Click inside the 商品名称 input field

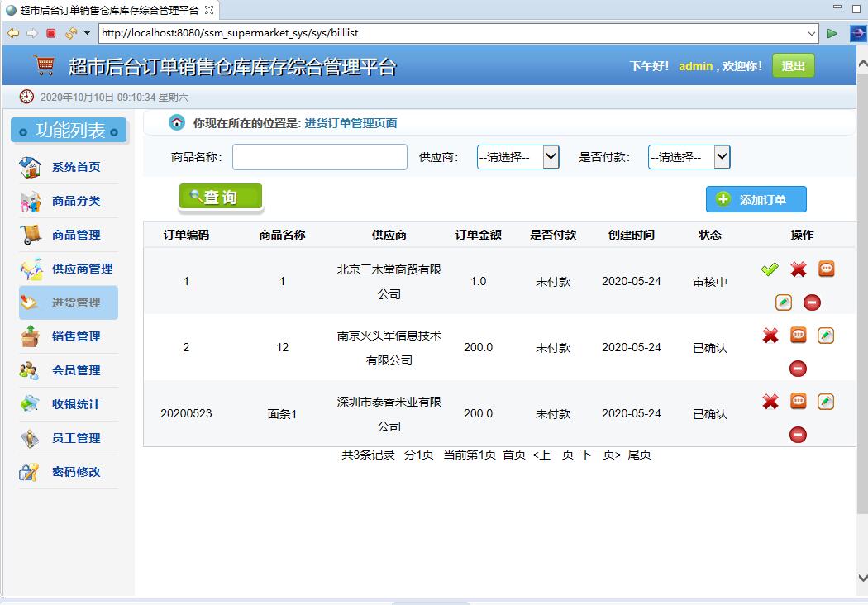pyautogui.click(x=319, y=156)
